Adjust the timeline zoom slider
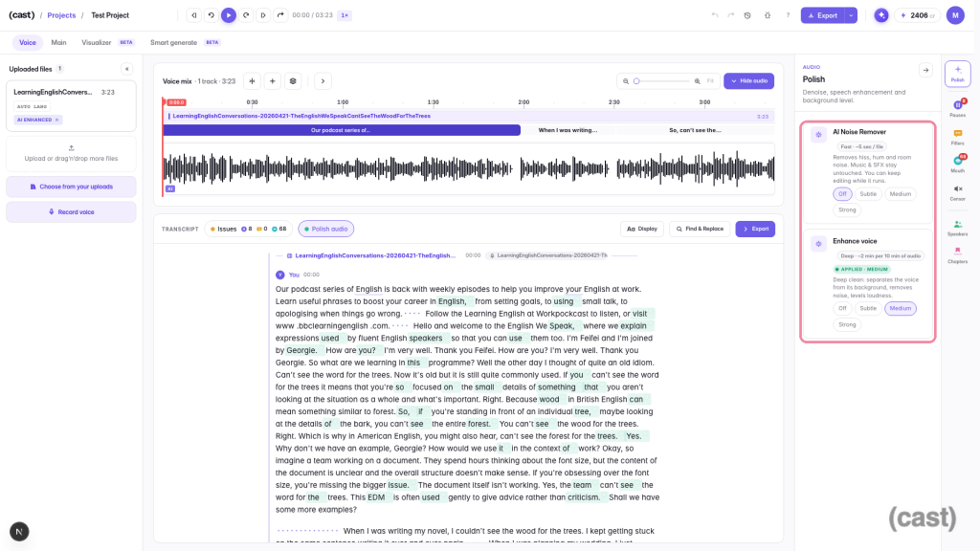 coord(663,81)
